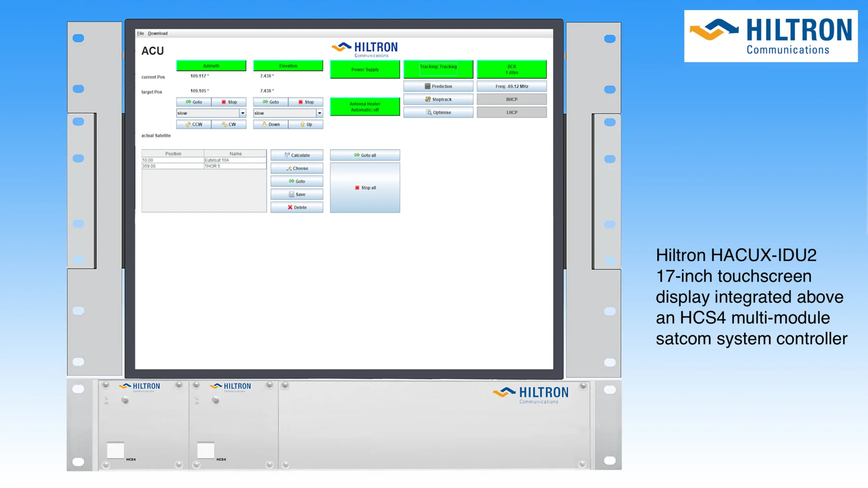Rotate antenna clockwise with CW
The height and width of the screenshot is (488, 868).
click(229, 124)
